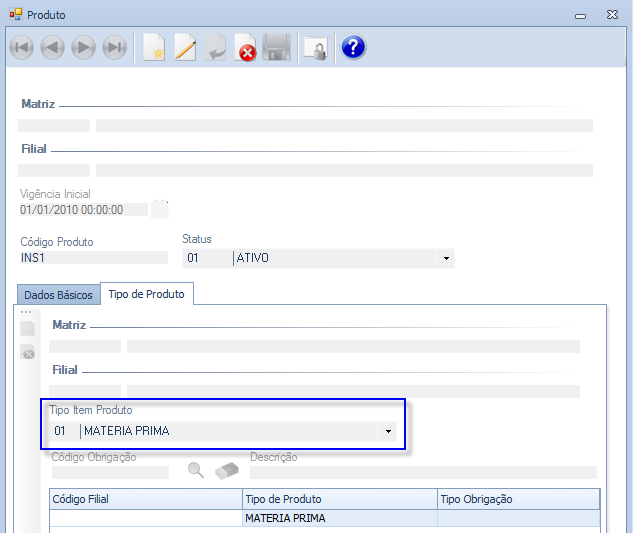This screenshot has width=633, height=533.
Task: Open calendar picker beside Vigência Inicial
Action: 159,209
